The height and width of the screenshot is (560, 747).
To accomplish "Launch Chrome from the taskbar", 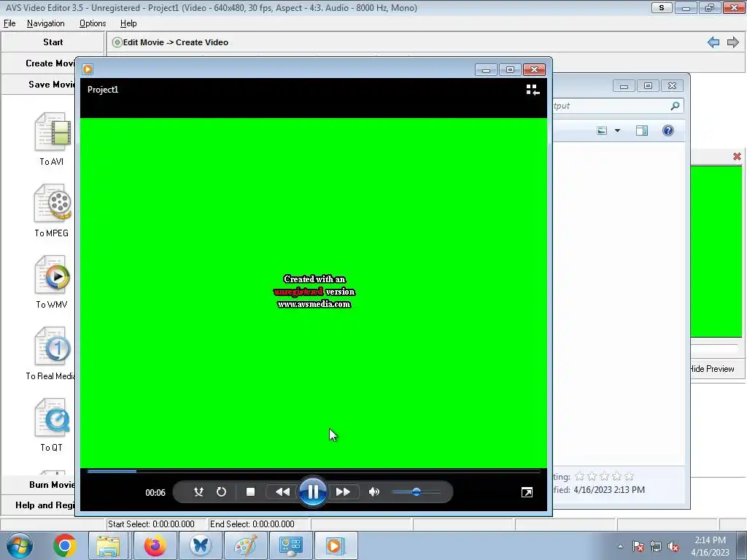I will (x=65, y=545).
